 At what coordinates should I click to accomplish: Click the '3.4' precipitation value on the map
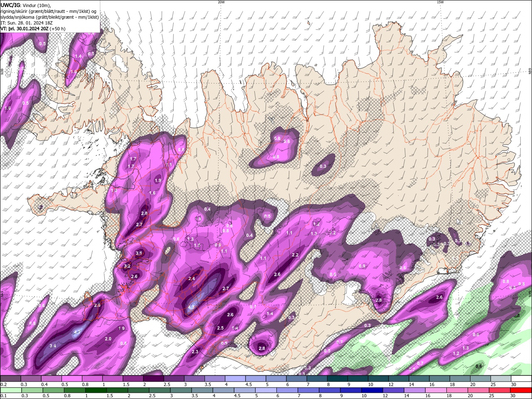pos(53,346)
